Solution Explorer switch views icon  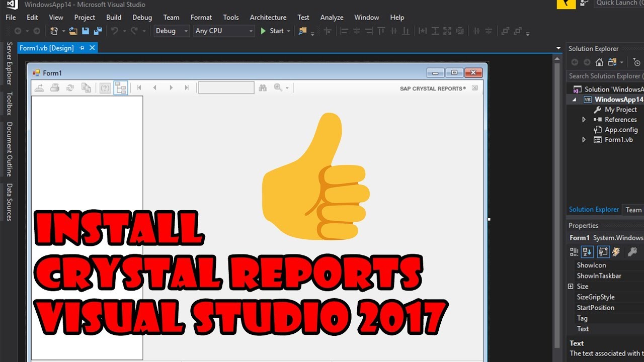(x=612, y=62)
